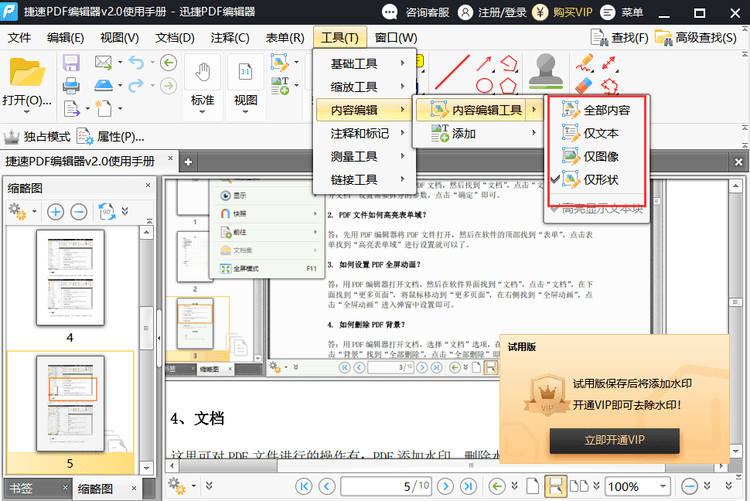750x501 pixels.
Task: Select the red line drawing tool
Action: [x=452, y=72]
